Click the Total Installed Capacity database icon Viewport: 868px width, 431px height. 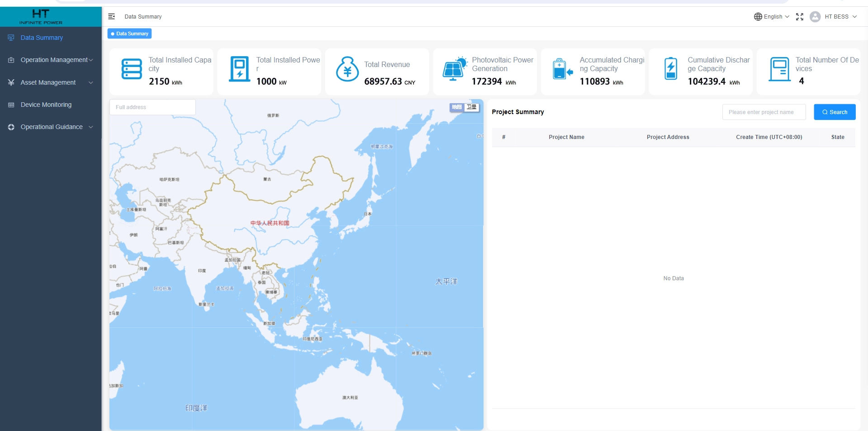click(x=132, y=69)
